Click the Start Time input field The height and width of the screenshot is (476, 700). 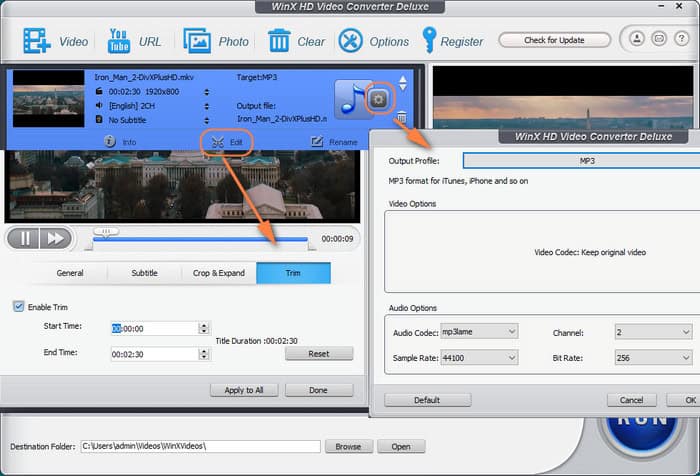coord(154,329)
